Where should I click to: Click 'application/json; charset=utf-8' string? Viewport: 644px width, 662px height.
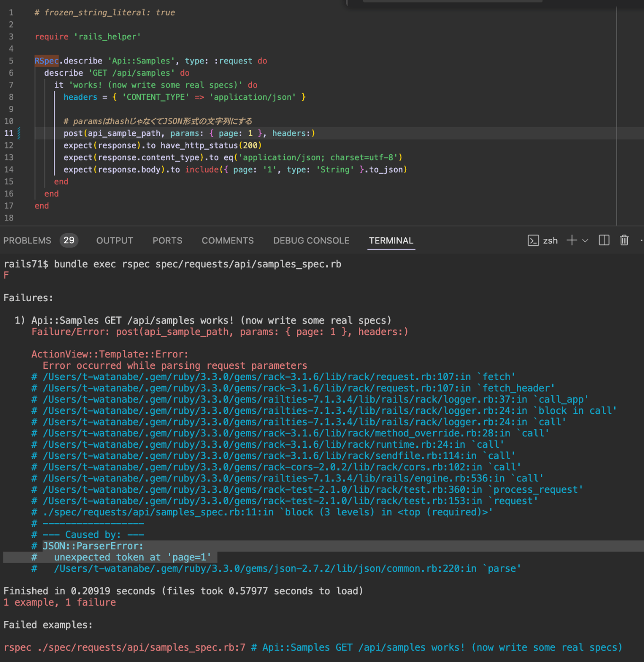tap(321, 158)
